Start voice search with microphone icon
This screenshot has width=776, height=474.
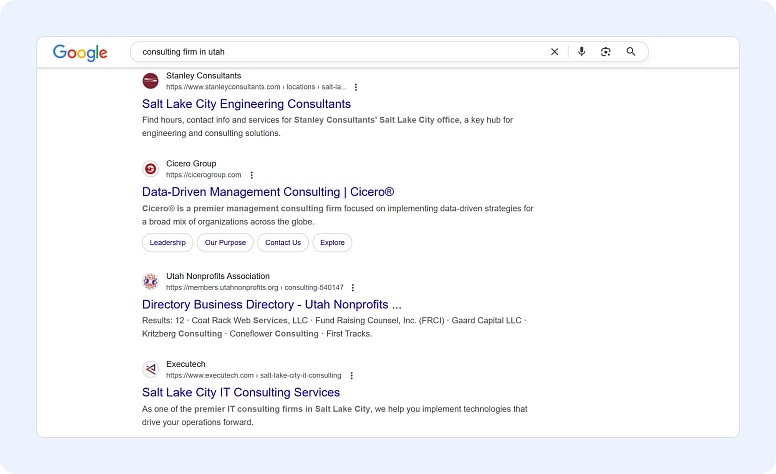(581, 52)
